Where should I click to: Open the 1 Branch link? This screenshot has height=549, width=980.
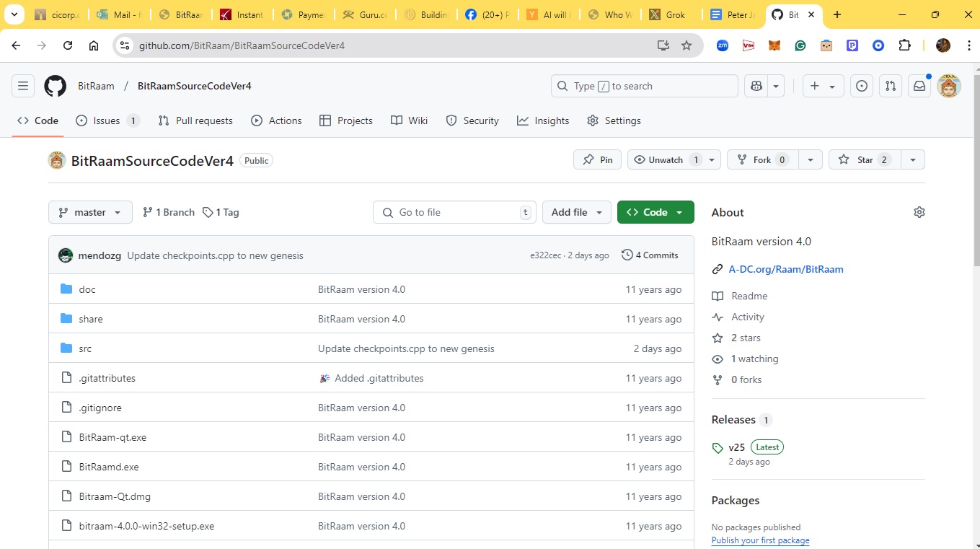[x=169, y=212]
